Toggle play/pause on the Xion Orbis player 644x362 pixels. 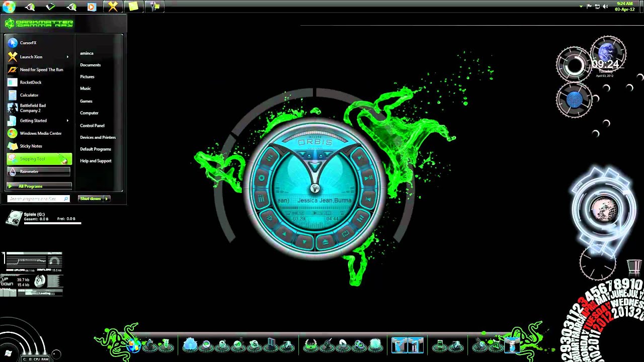[369, 177]
